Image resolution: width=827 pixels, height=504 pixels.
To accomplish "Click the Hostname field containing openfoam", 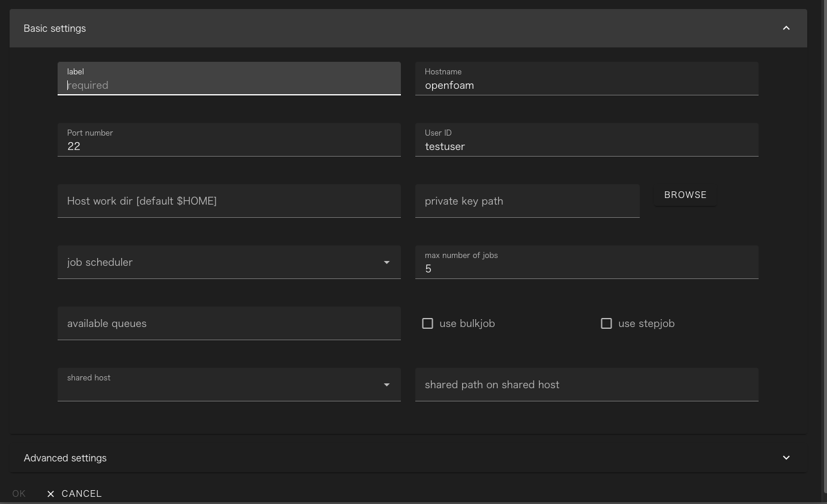I will pos(587,79).
